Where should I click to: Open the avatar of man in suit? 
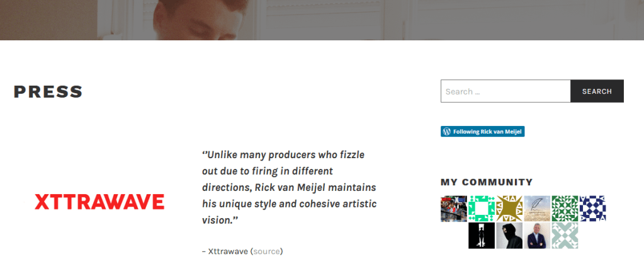click(x=537, y=236)
